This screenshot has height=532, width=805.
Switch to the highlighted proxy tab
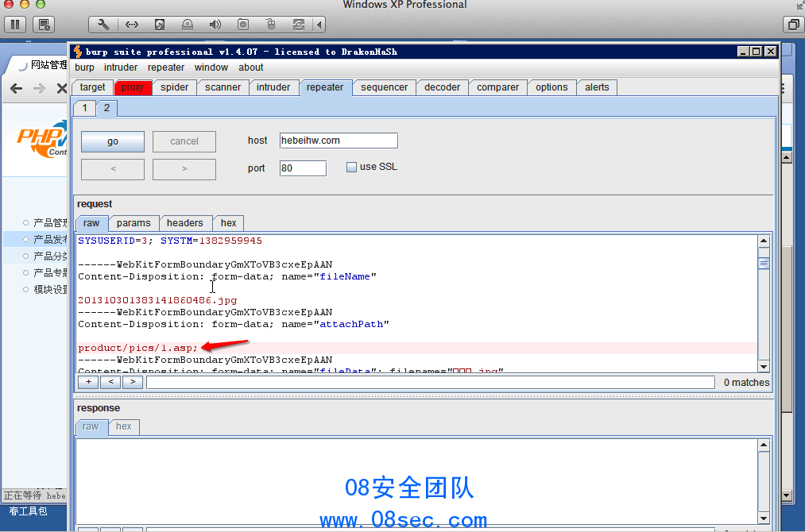pyautogui.click(x=133, y=87)
